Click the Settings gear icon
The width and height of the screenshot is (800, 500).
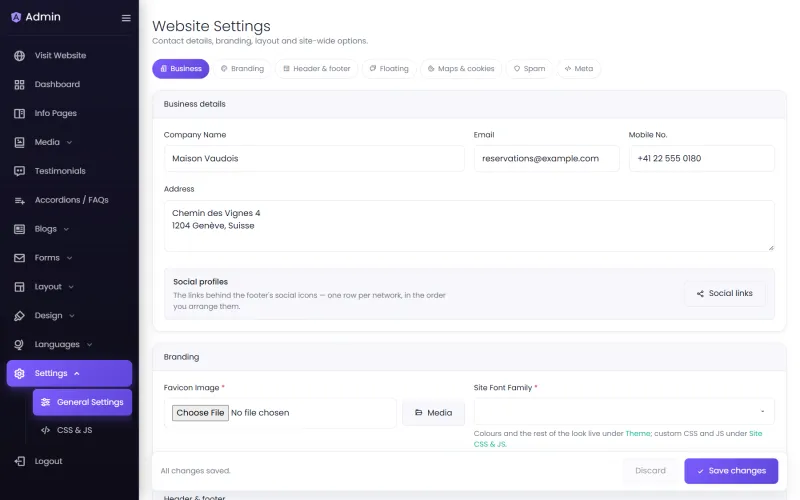pos(19,373)
